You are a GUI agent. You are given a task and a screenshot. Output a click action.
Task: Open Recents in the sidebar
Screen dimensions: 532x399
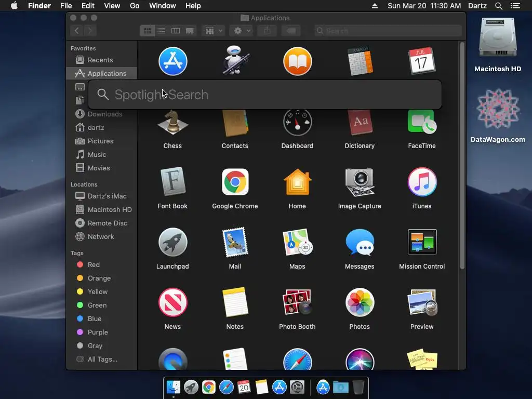pyautogui.click(x=101, y=60)
